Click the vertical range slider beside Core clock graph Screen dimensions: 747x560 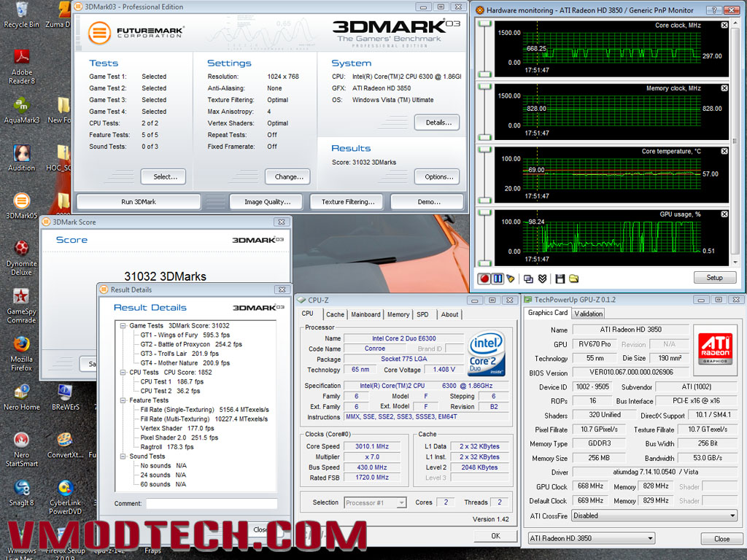(484, 49)
